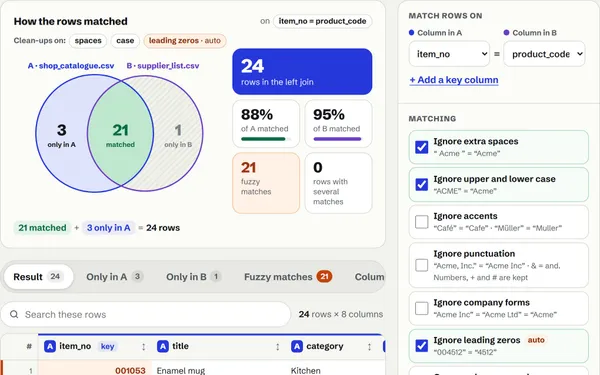The image size is (600, 375).
Task: Click the matched Venn overlap region
Action: (x=120, y=135)
